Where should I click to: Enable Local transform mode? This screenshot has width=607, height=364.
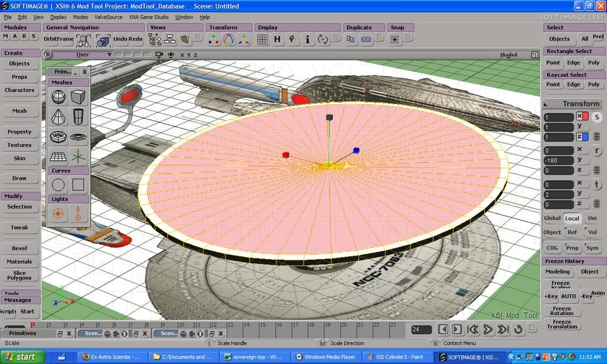pyautogui.click(x=572, y=218)
